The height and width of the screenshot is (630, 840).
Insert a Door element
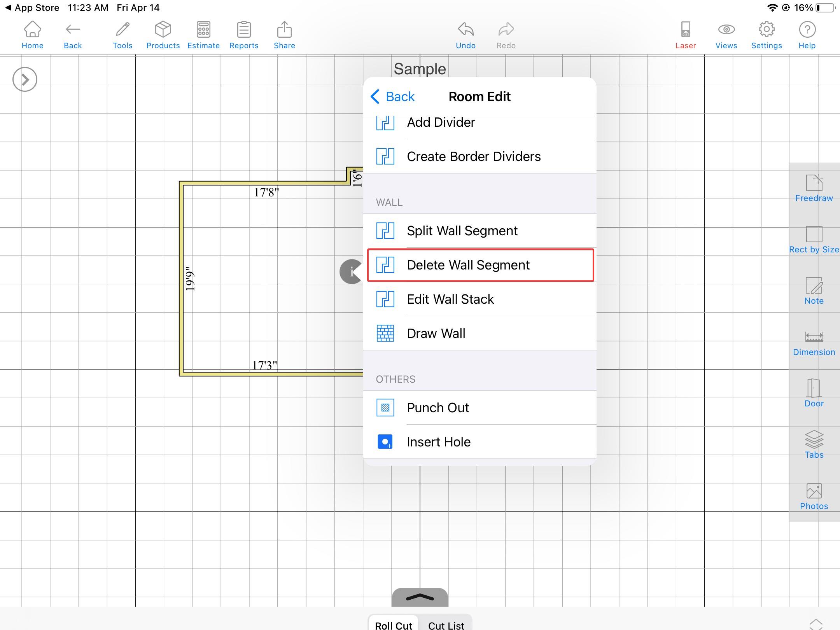(814, 394)
